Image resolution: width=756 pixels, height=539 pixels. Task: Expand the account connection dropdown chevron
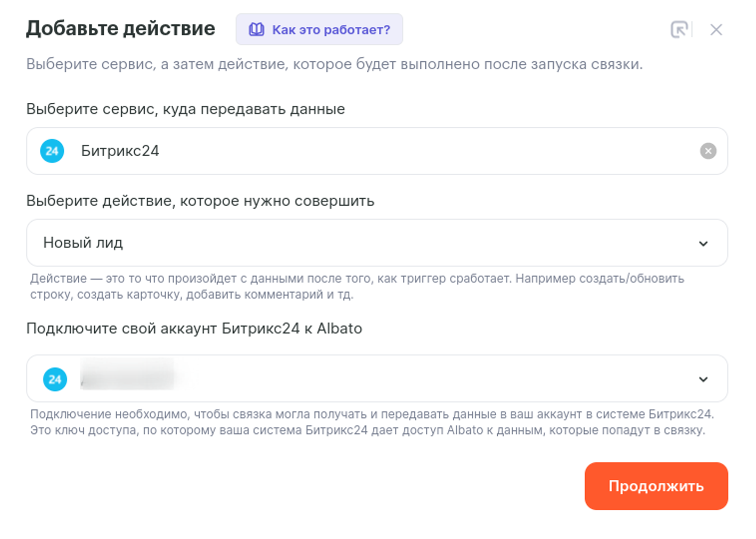click(x=703, y=379)
